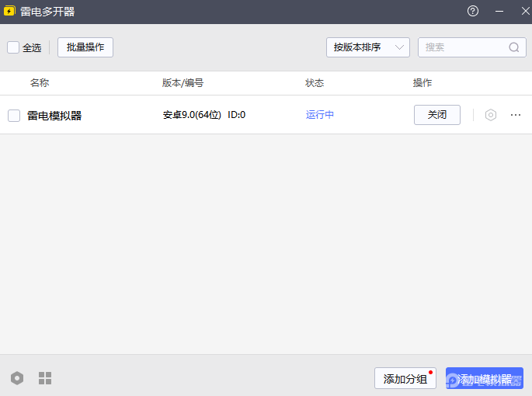The image size is (532, 396).
Task: Open multi-opener settings hexagon in bottom bar
Action: [17, 378]
